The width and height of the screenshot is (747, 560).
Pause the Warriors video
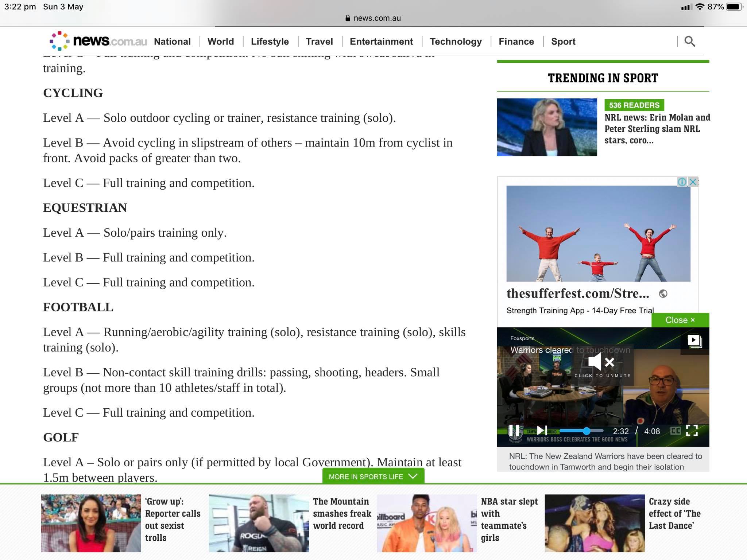[514, 431]
